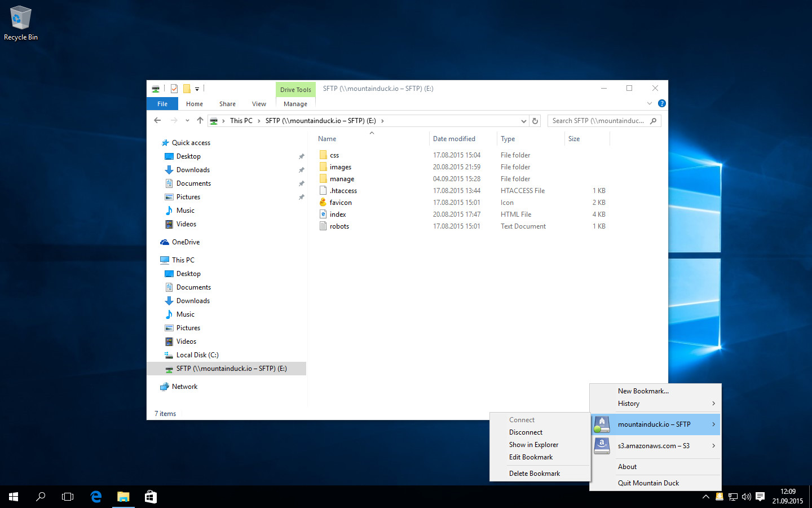The height and width of the screenshot is (508, 812).
Task: Choose Quit Mountain Duck
Action: point(648,483)
